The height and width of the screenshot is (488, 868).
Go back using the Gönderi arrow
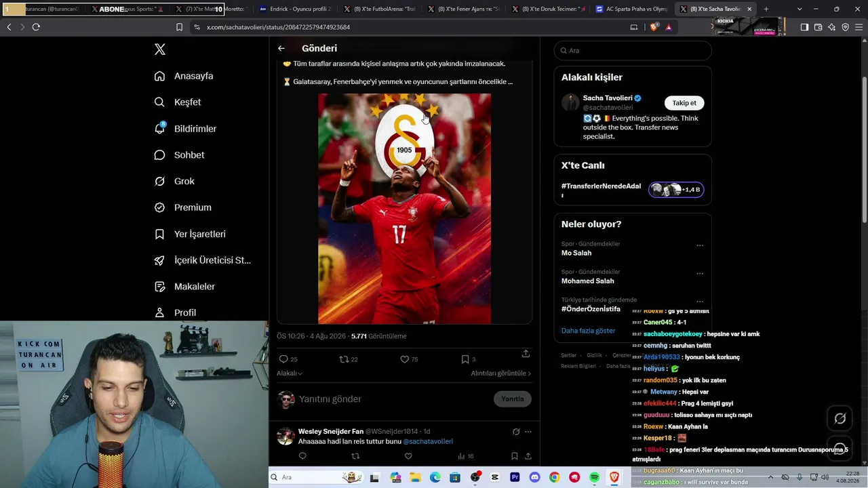pyautogui.click(x=281, y=48)
